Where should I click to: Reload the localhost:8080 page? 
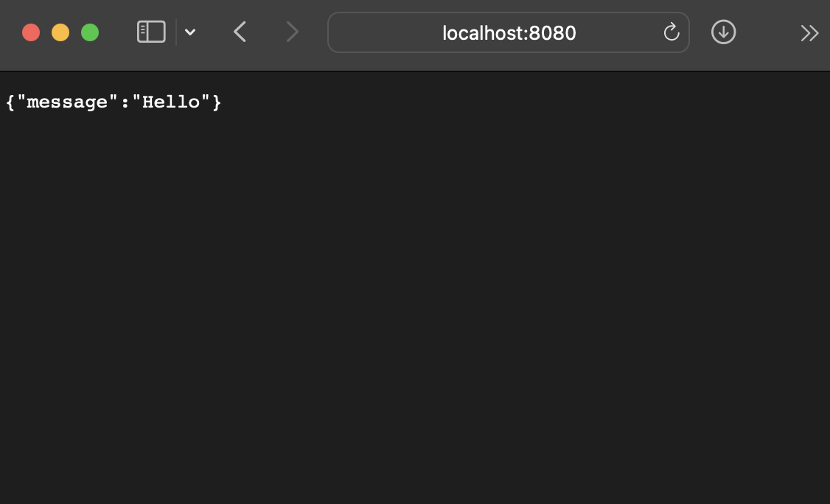click(x=672, y=32)
